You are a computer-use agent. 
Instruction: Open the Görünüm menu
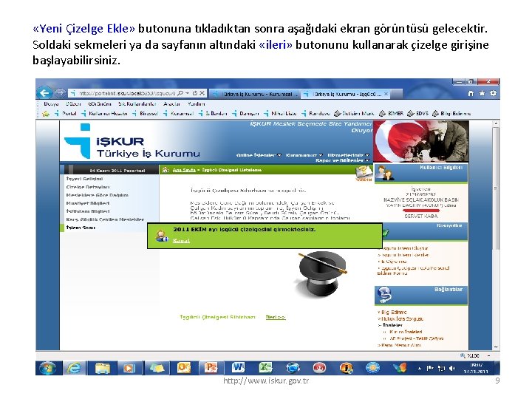point(100,104)
